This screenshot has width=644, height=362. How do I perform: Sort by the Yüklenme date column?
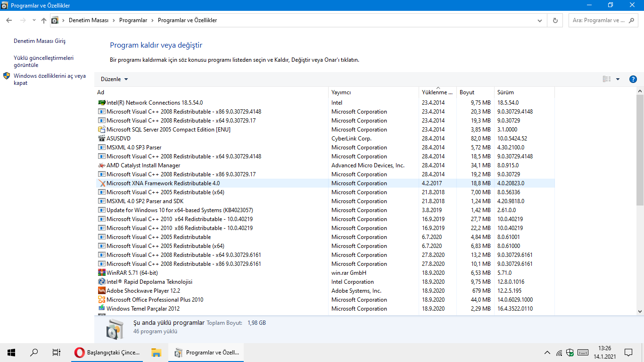tap(438, 92)
